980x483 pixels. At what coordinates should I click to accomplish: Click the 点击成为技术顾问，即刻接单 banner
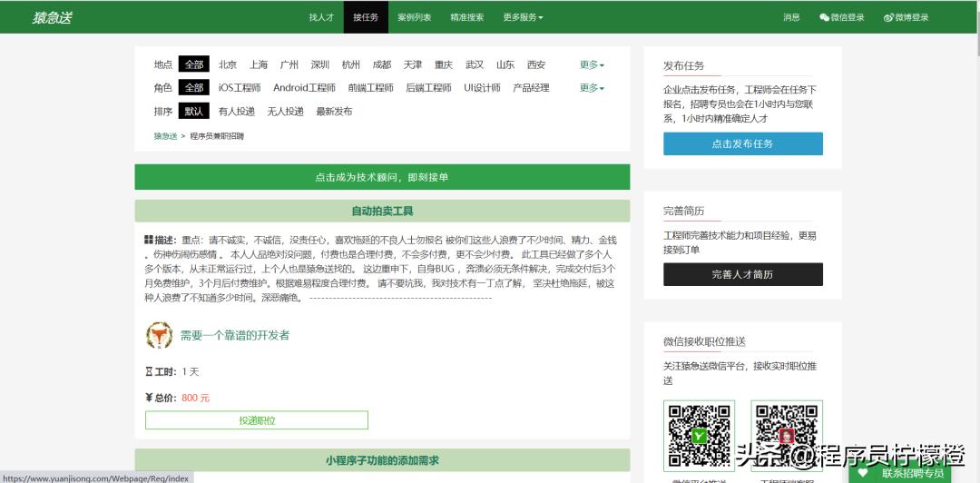point(382,177)
